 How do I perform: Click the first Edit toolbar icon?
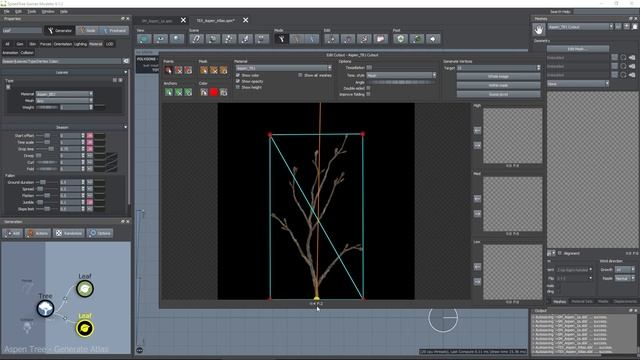(331, 39)
